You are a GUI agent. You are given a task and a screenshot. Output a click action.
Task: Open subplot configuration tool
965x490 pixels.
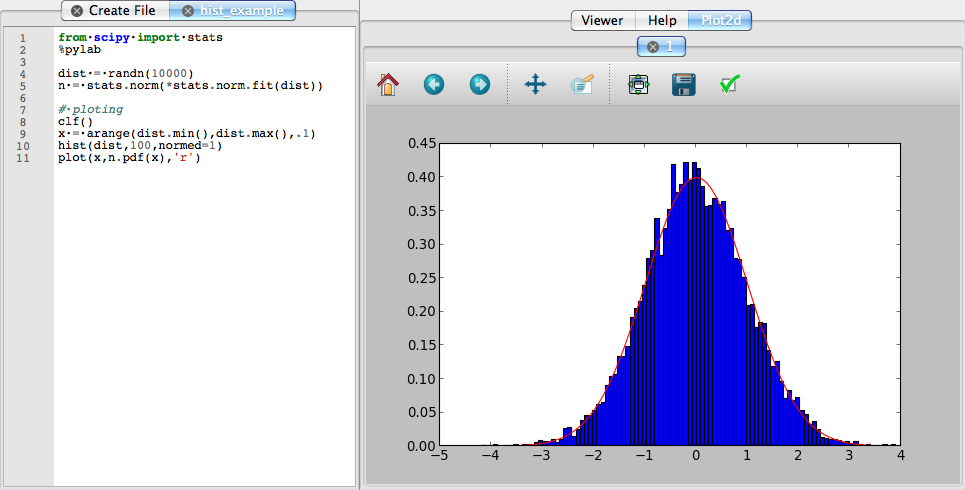(x=639, y=84)
